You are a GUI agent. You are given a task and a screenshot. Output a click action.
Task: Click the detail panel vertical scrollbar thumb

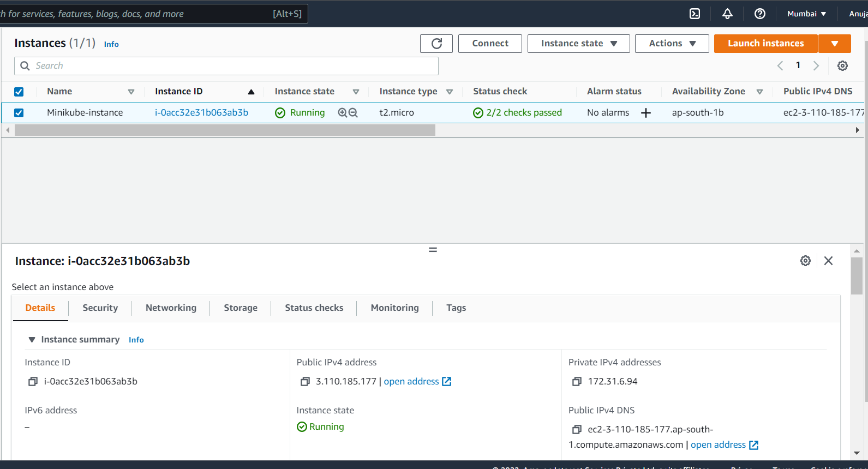tap(857, 275)
